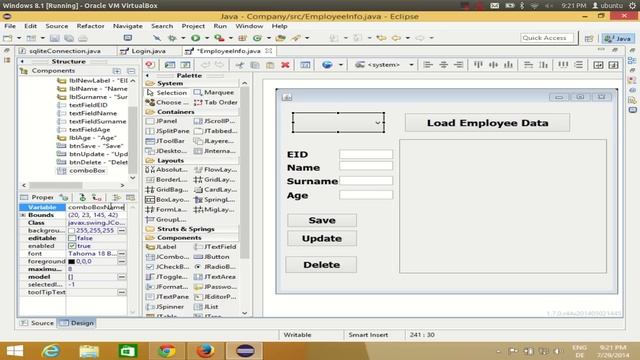This screenshot has height=360, width=640.
Task: Click the Copy icon in designer toolbar
Action: (x=255, y=65)
